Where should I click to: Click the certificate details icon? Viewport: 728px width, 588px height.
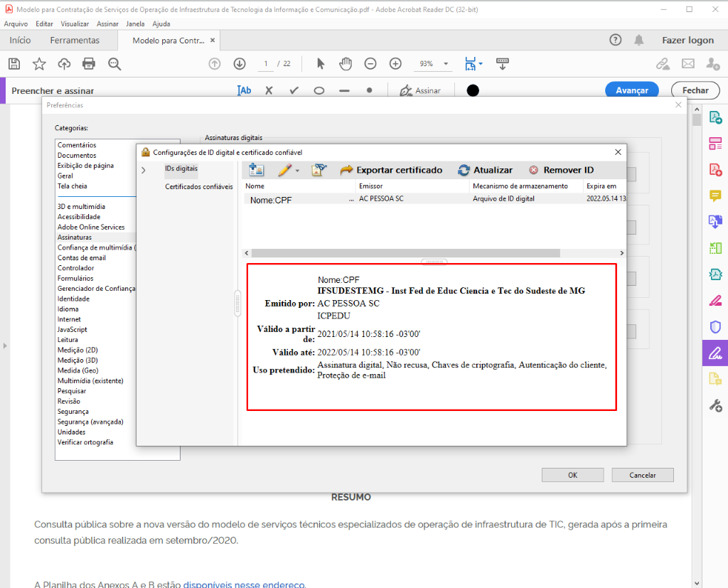[319, 170]
